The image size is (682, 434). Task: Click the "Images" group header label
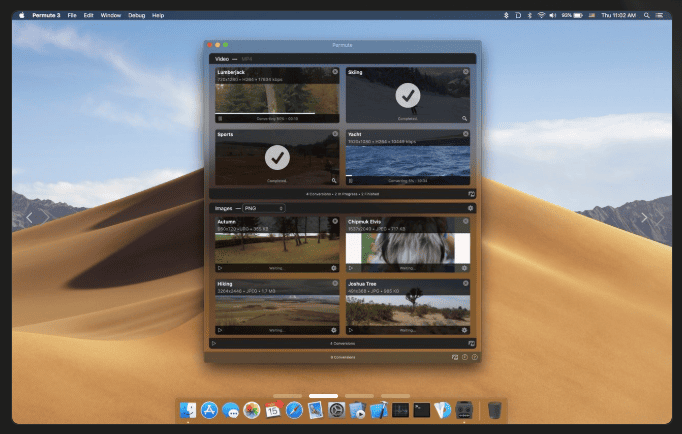(224, 208)
